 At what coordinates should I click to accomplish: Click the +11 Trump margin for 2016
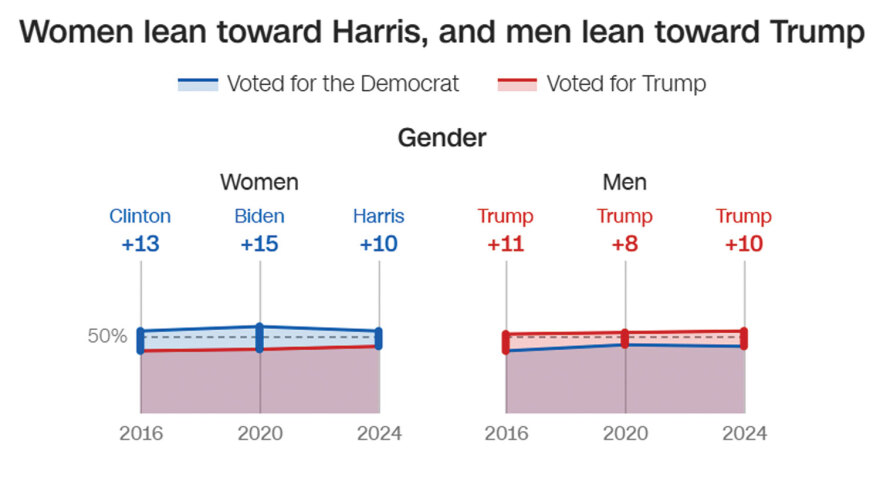505,244
